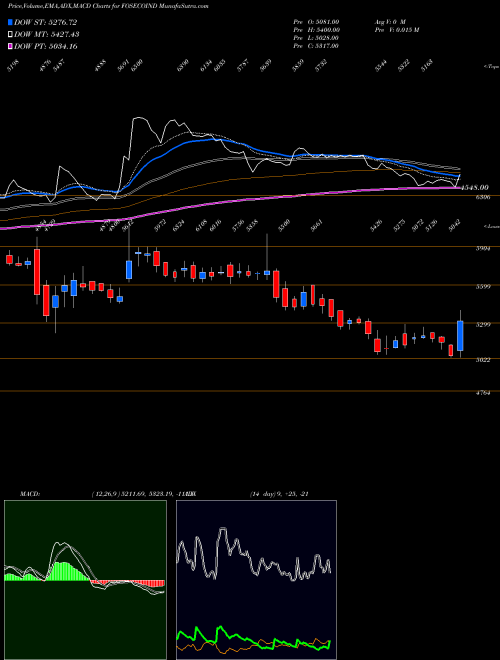
Task: Click the 5599 price axis label
Action: [x=483, y=287]
